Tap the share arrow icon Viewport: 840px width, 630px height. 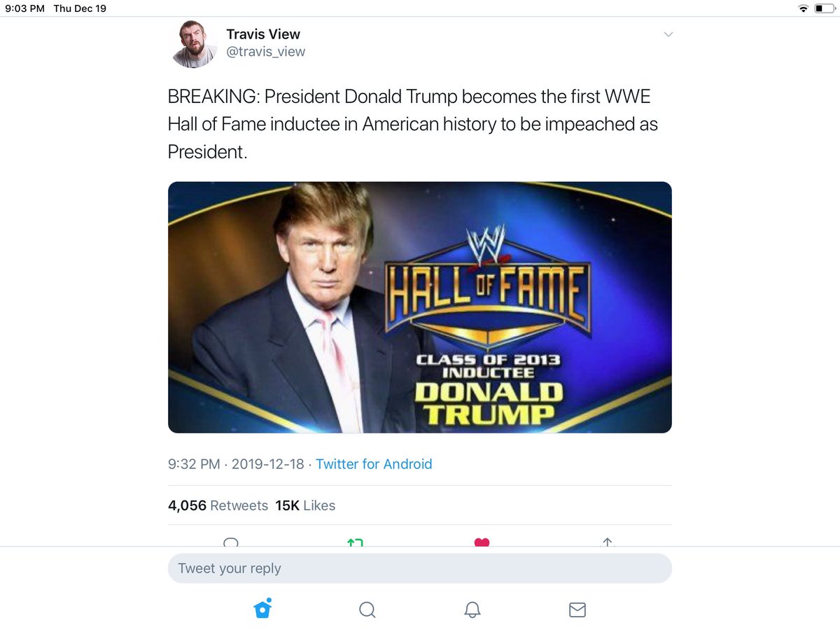608,542
